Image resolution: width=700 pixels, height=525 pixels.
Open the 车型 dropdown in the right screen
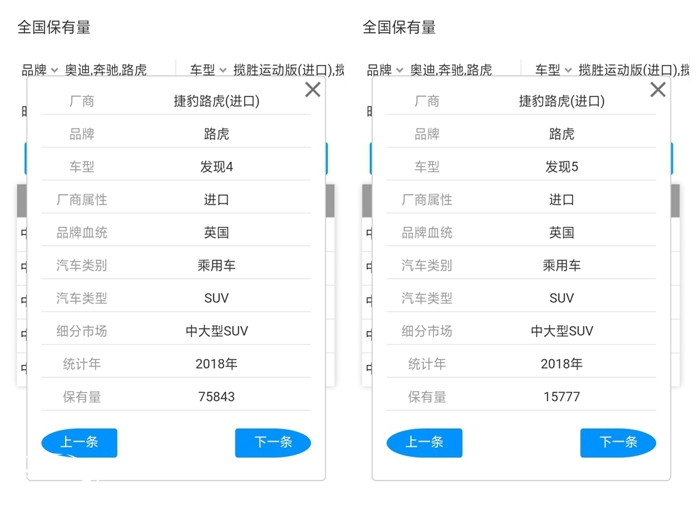[x=553, y=70]
